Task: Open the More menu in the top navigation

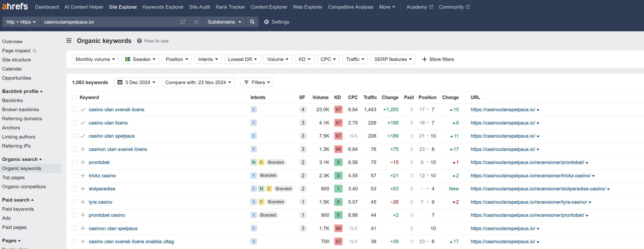Action: 387,7
